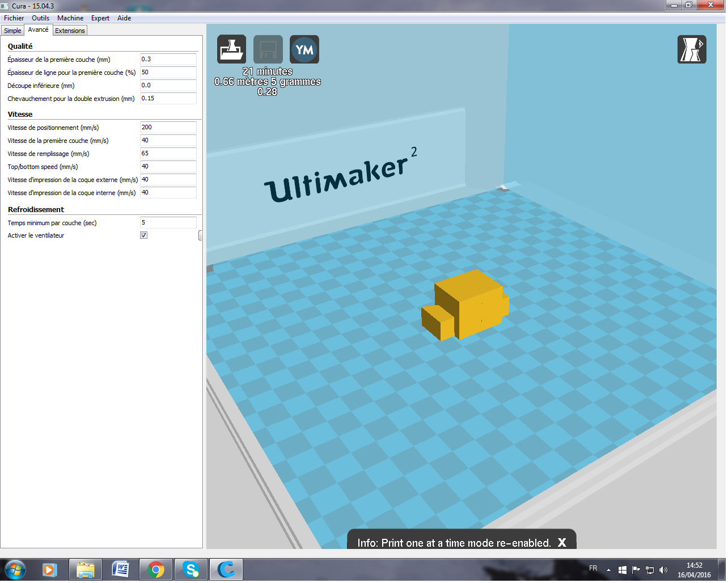Switch to the Simple tab
This screenshot has width=728, height=583.
(x=12, y=31)
